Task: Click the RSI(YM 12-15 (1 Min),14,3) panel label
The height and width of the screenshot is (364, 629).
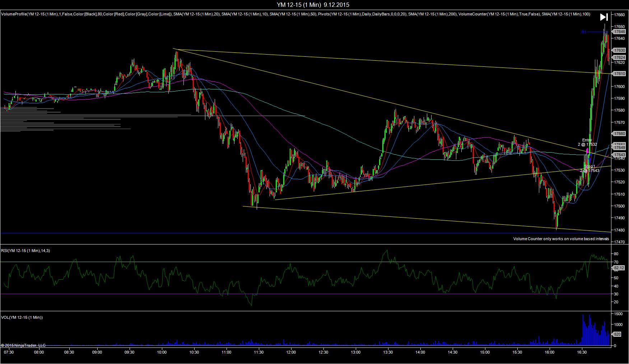Action: coord(25,251)
